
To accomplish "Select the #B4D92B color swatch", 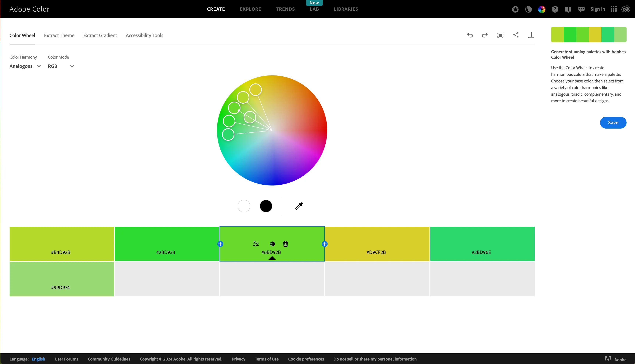I will (62, 244).
